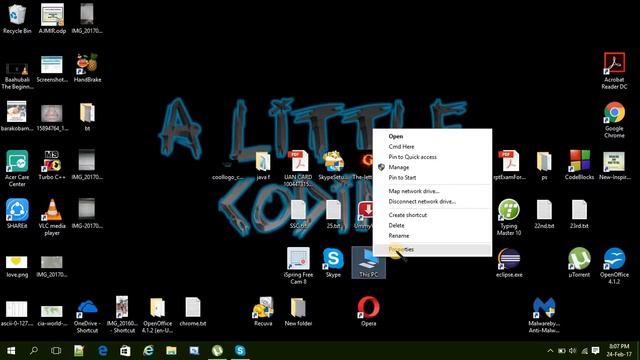Select the Malwarebytes Anti-Malware icon

(544, 315)
